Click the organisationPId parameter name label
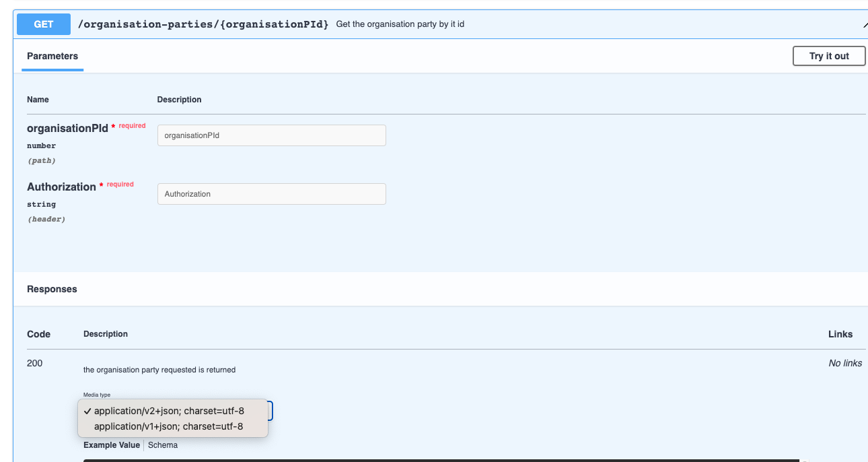The width and height of the screenshot is (868, 462). click(x=67, y=128)
